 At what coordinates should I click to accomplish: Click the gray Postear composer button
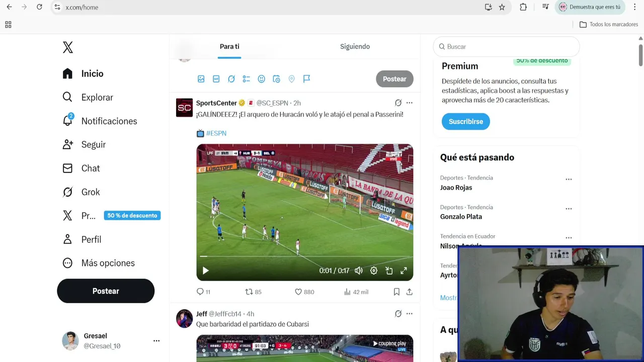click(394, 79)
